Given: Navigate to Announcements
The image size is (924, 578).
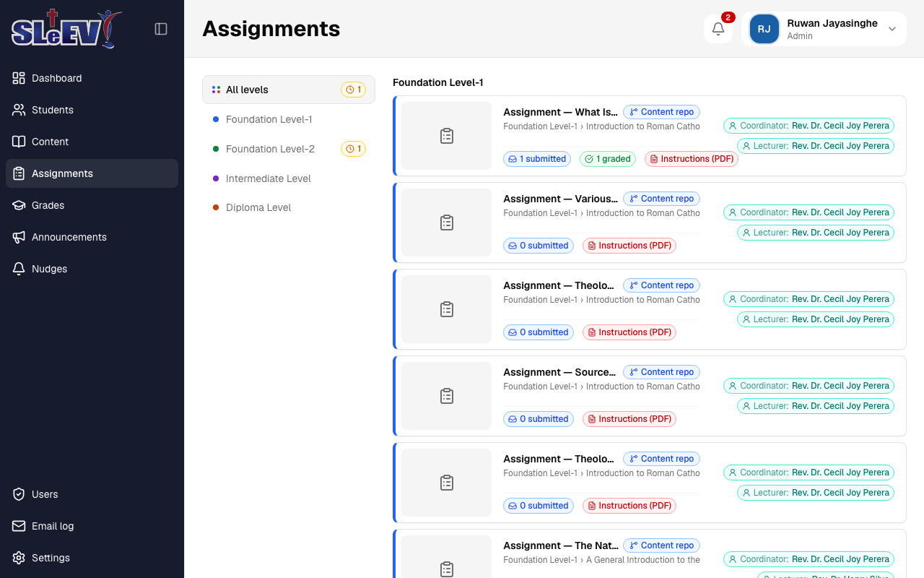Looking at the screenshot, I should (92, 237).
